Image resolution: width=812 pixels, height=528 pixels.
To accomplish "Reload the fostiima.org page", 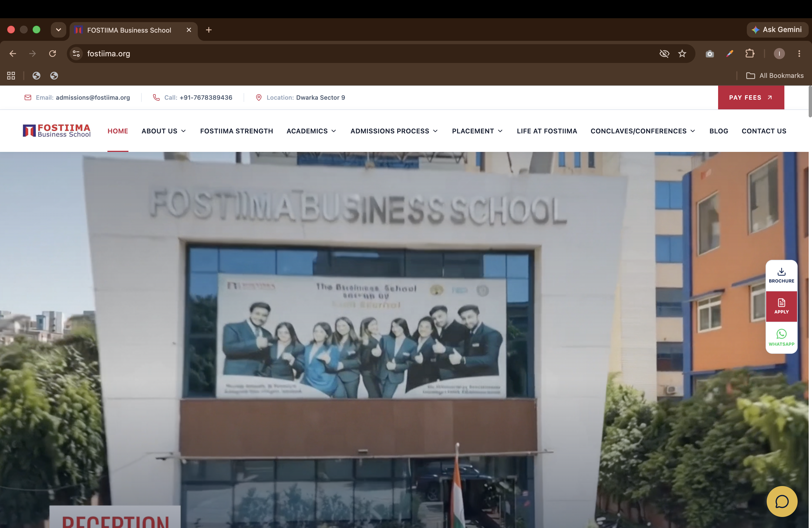I will tap(52, 54).
